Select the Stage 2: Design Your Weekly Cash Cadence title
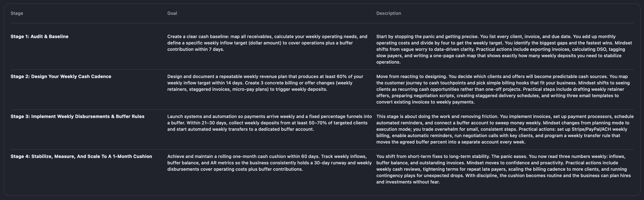 pos(61,77)
